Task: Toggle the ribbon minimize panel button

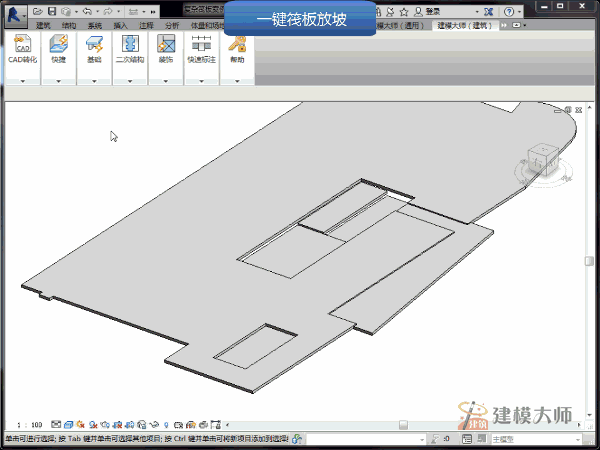Action: pos(517,25)
